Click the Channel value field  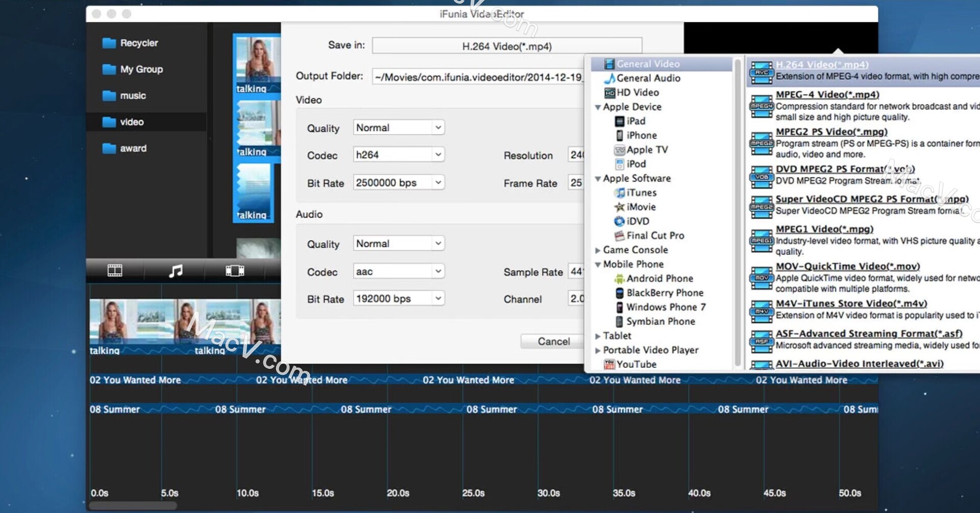(x=576, y=298)
